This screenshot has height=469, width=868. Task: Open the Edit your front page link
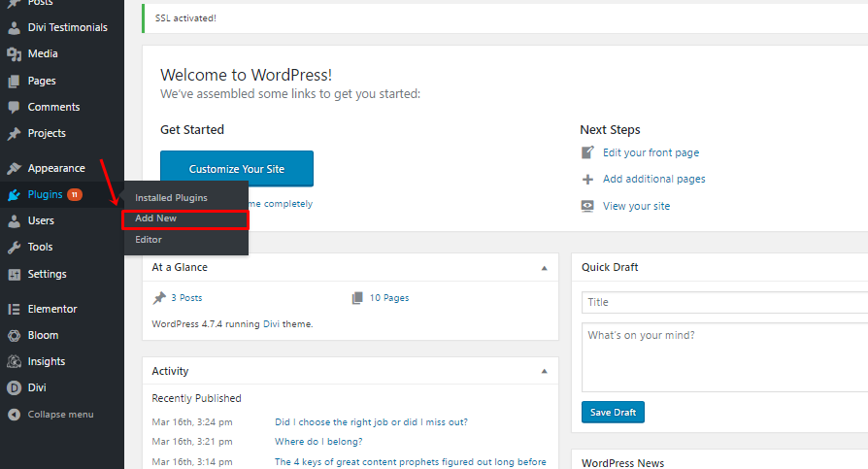(651, 152)
